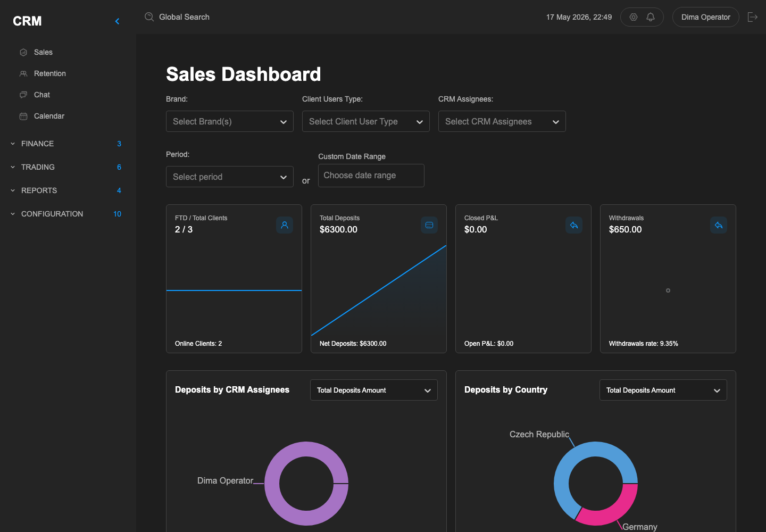Collapse the sidebar with the blue chevron
Screen dimensions: 766x532
click(x=117, y=21)
